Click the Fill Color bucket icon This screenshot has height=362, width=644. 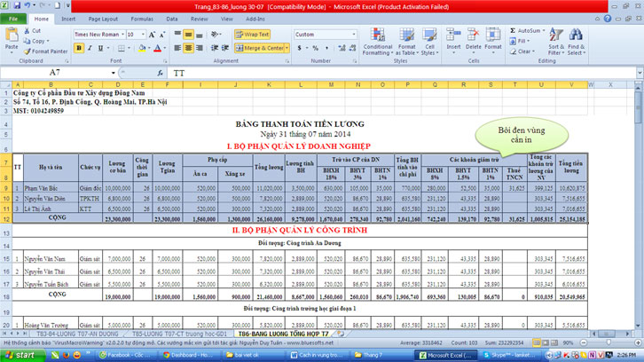click(142, 48)
